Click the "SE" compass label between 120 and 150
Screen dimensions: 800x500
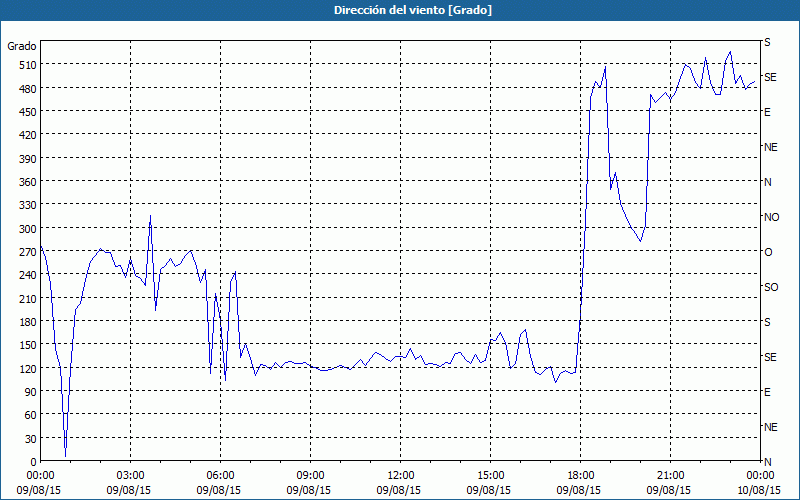pos(770,357)
